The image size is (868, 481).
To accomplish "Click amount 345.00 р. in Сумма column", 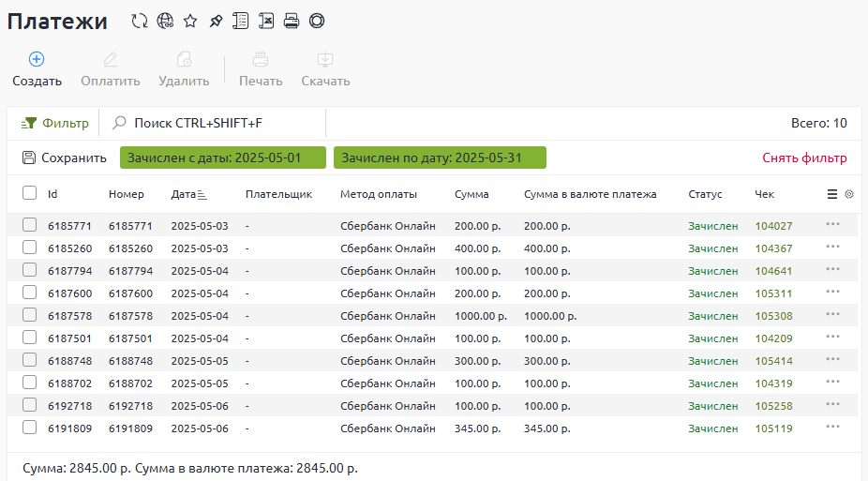I will click(x=477, y=428).
